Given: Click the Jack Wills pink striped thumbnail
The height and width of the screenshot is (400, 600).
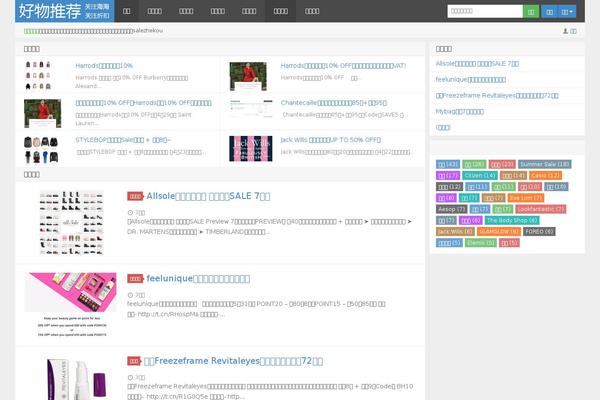Looking at the screenshot, I should pyautogui.click(x=251, y=149).
